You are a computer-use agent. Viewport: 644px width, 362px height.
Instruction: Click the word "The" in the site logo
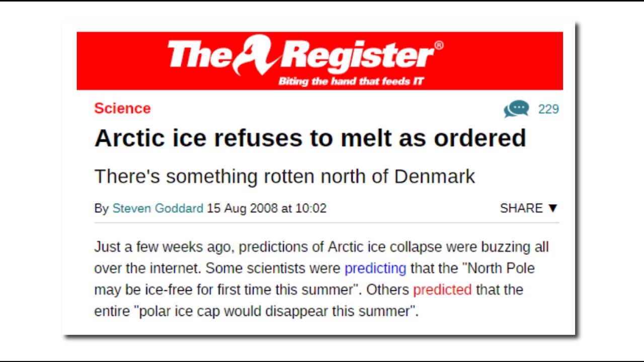click(x=200, y=54)
